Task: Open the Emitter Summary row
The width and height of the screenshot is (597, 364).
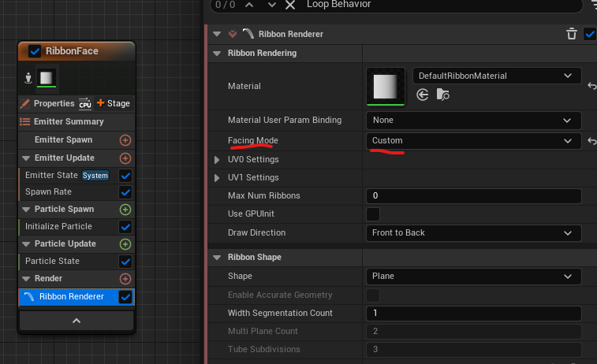Action: [76, 121]
